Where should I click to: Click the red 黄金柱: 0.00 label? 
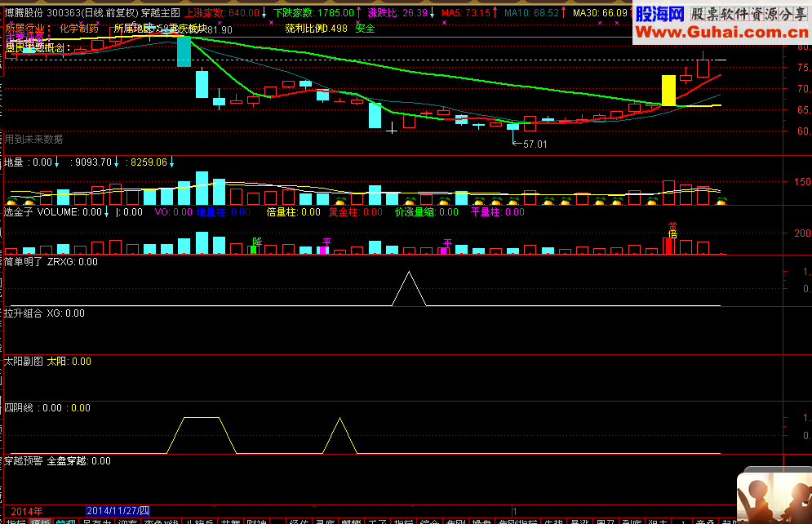coord(355,211)
